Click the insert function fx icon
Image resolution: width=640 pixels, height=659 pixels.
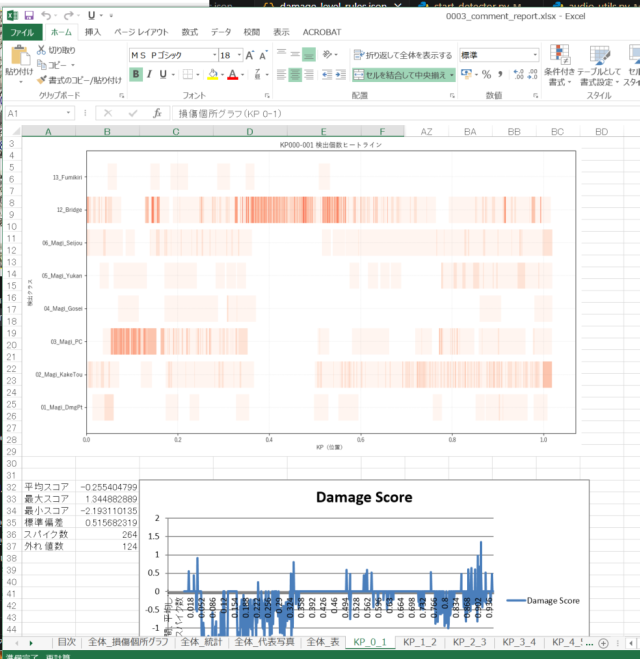pos(157,114)
